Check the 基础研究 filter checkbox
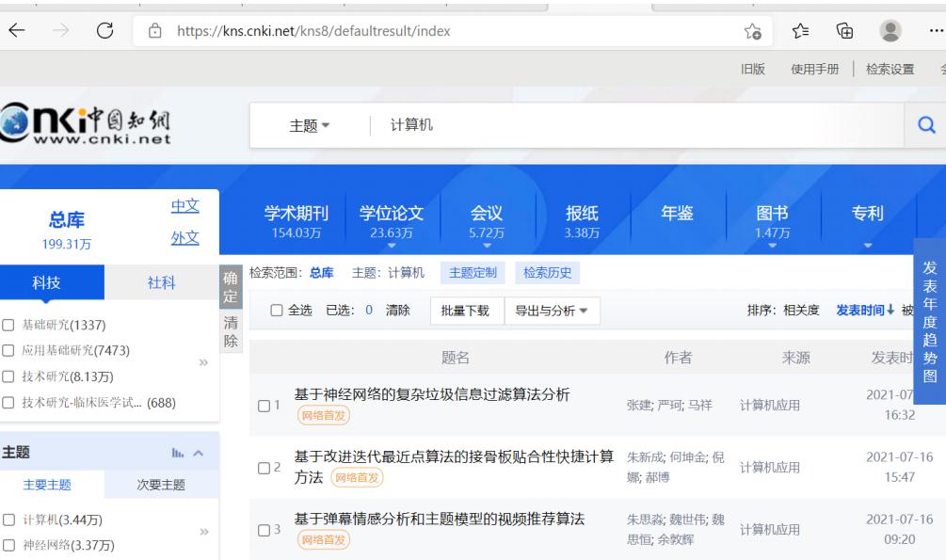946x560 pixels. coord(8,326)
